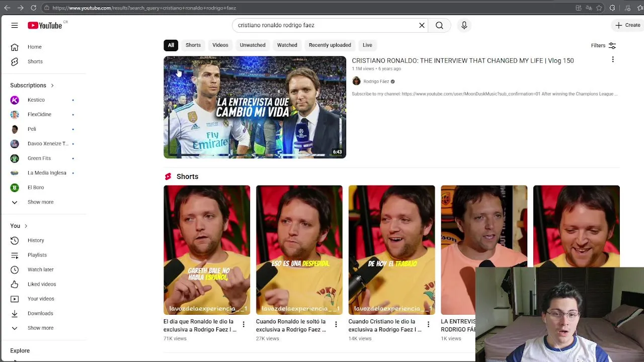Open options for Cuando Cristiano le dio short
Viewport: 644px width, 362px height.
tap(428, 325)
